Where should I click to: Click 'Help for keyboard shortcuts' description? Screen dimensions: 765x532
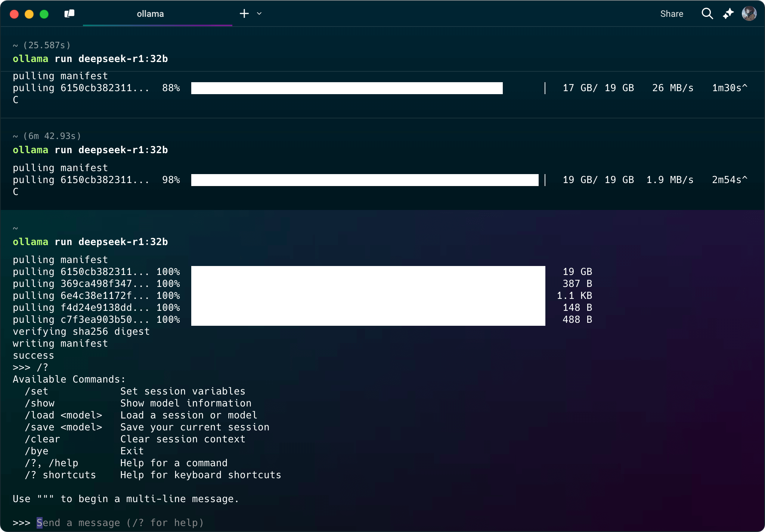point(201,475)
